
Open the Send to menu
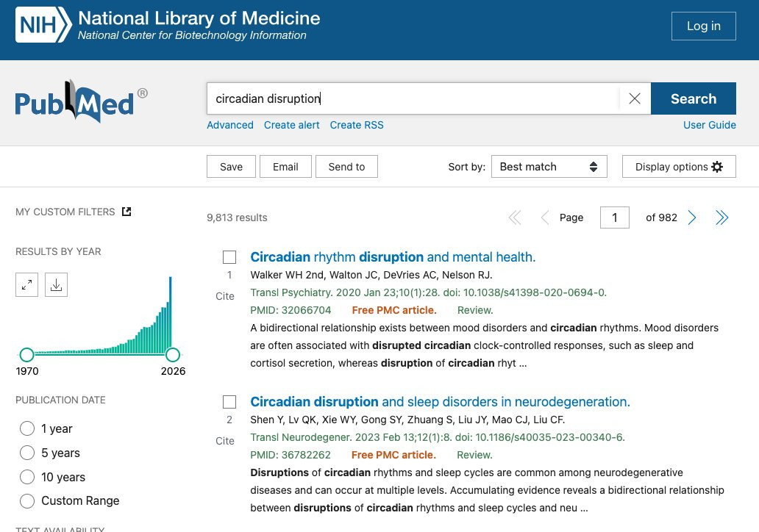(346, 167)
